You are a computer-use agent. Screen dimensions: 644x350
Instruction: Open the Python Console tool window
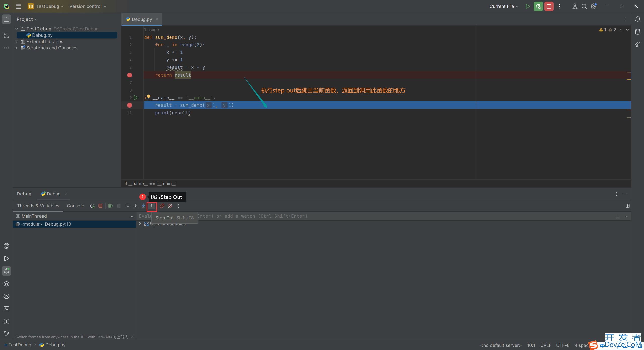tap(6, 246)
